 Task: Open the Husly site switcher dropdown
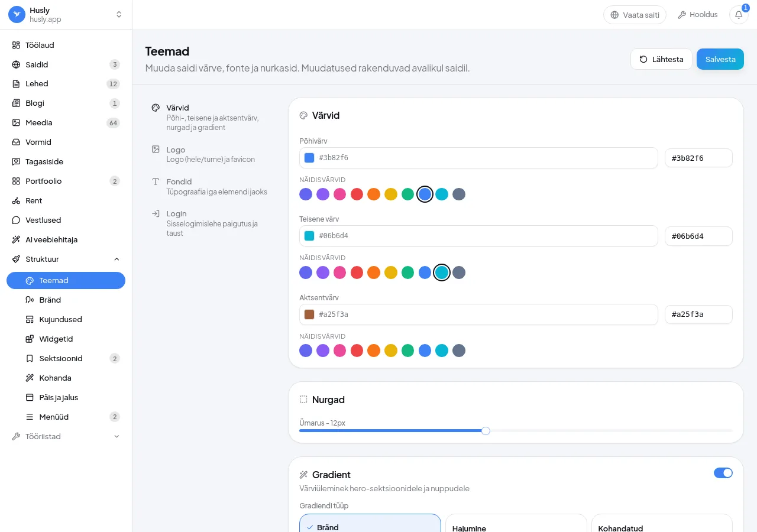click(66, 15)
